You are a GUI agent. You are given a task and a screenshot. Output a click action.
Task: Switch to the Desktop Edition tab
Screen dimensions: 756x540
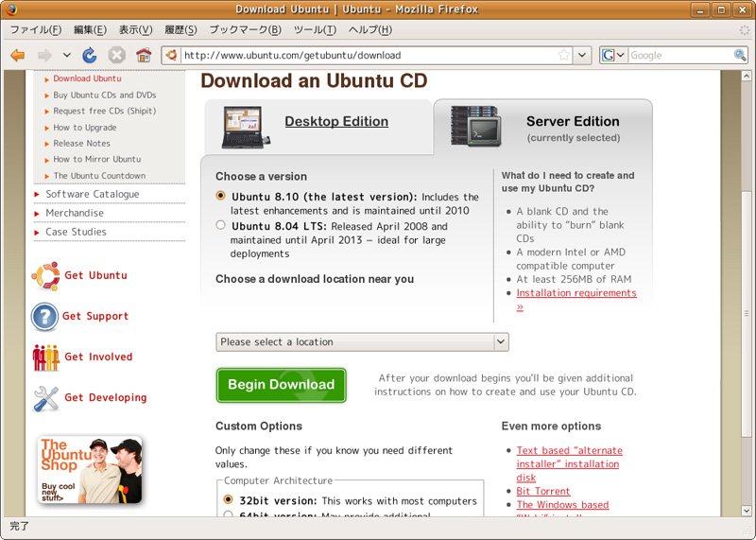(x=336, y=121)
